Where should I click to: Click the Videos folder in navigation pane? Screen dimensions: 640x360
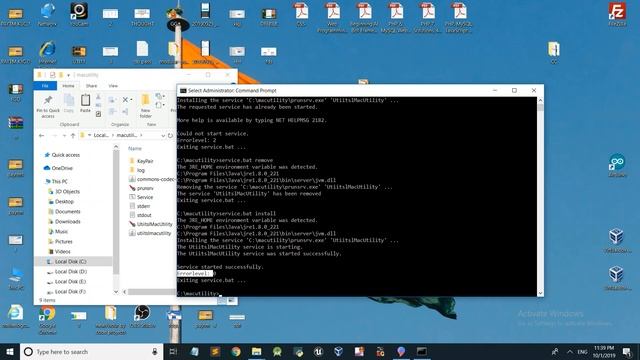point(62,251)
